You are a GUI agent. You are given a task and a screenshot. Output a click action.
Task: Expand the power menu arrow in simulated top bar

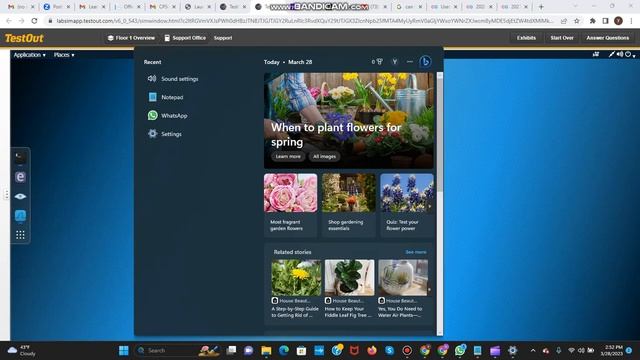coord(634,56)
